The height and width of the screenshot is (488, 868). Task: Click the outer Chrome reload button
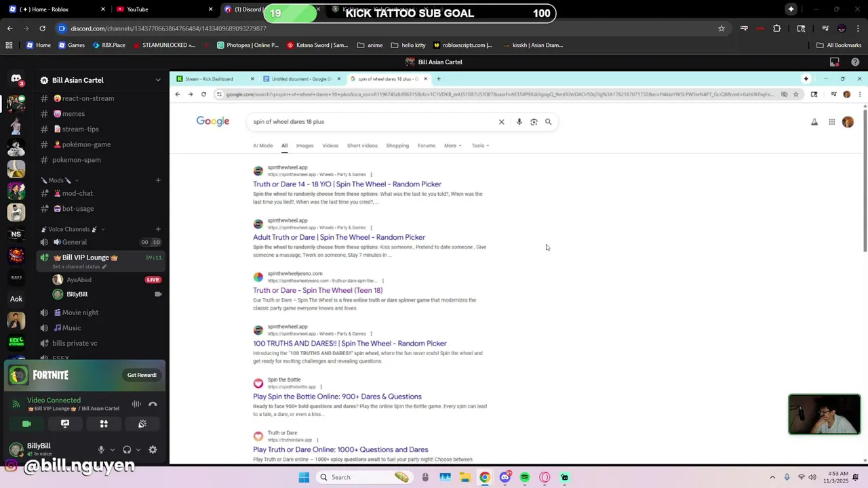tap(42, 28)
